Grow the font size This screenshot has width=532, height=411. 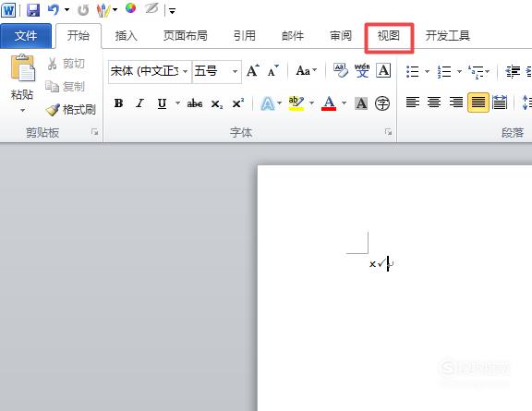click(x=253, y=71)
